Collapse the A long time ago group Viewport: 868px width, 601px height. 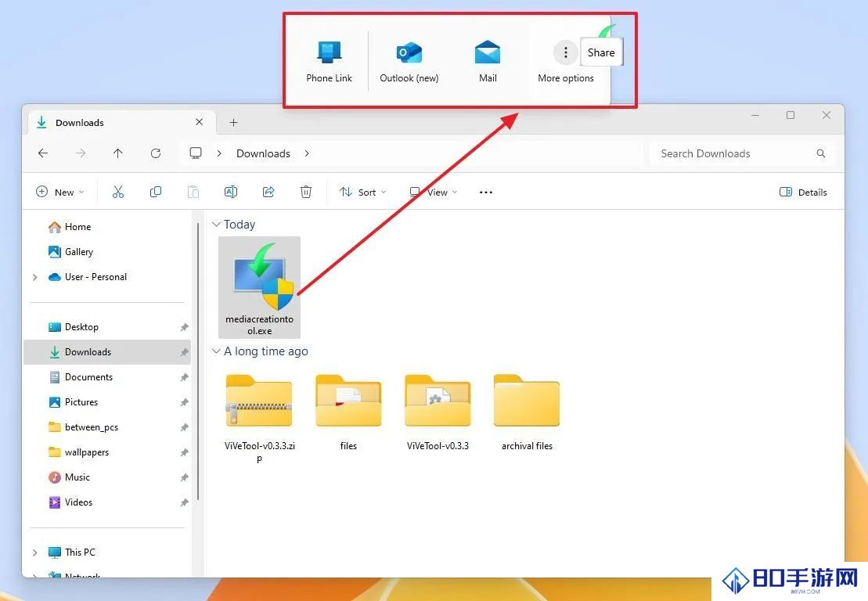pos(217,351)
